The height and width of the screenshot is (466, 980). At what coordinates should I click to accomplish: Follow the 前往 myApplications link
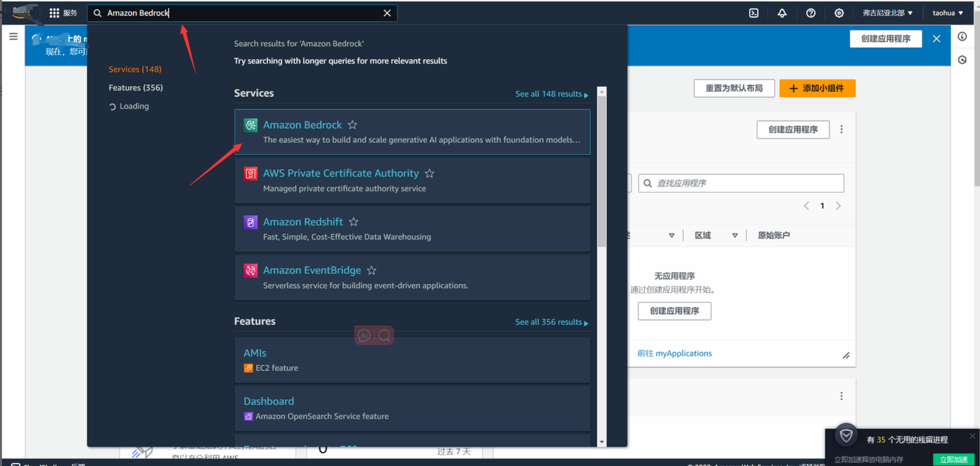coord(674,353)
